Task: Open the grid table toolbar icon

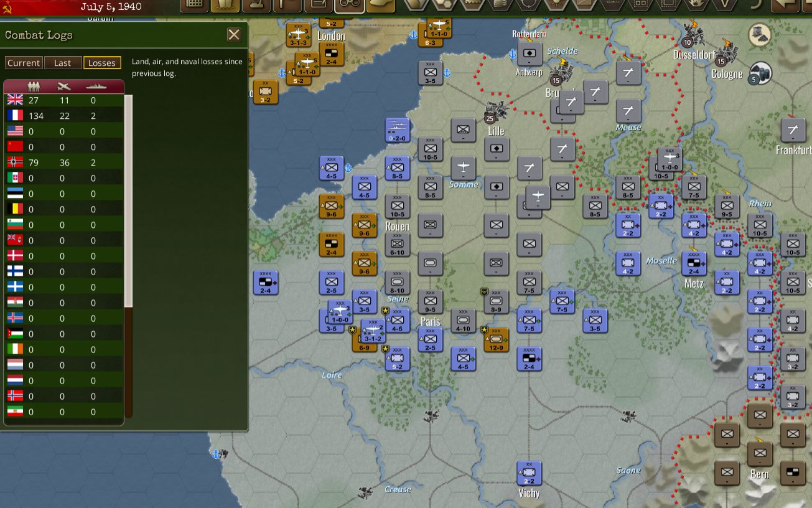Action: [x=194, y=4]
